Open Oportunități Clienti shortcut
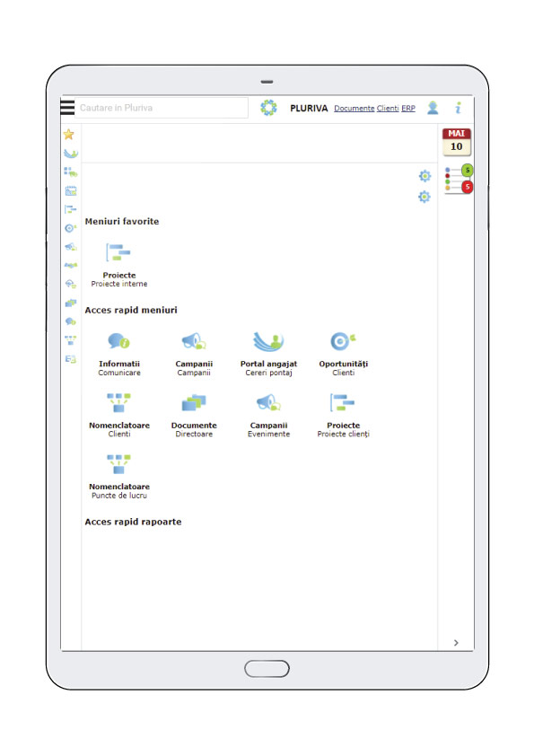 coord(343,354)
